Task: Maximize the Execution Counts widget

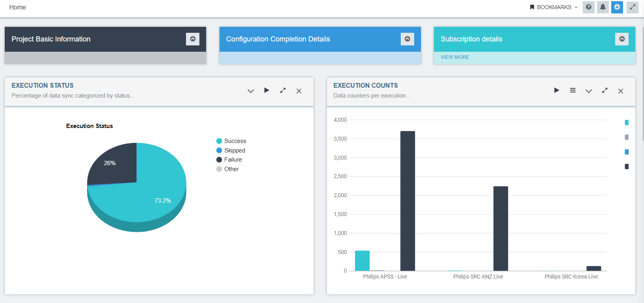Action: pos(605,90)
